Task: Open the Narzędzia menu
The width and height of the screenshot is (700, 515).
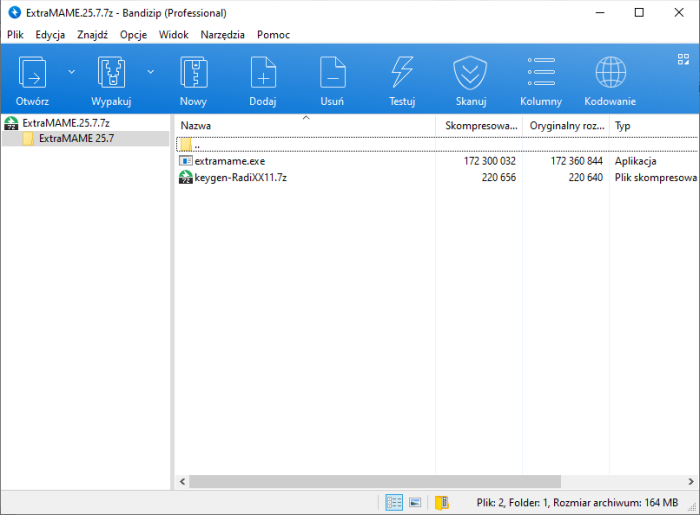Action: [x=222, y=35]
